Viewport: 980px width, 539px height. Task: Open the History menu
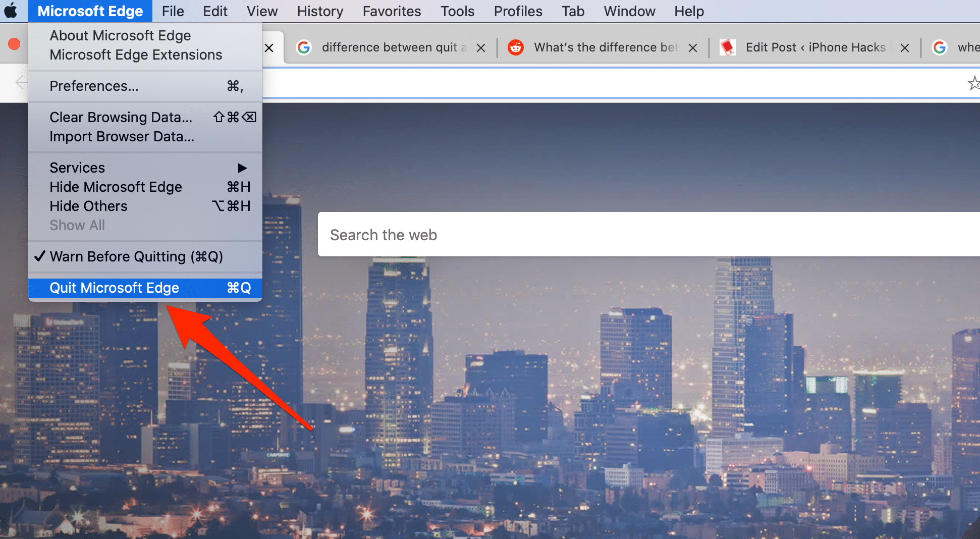[x=320, y=11]
